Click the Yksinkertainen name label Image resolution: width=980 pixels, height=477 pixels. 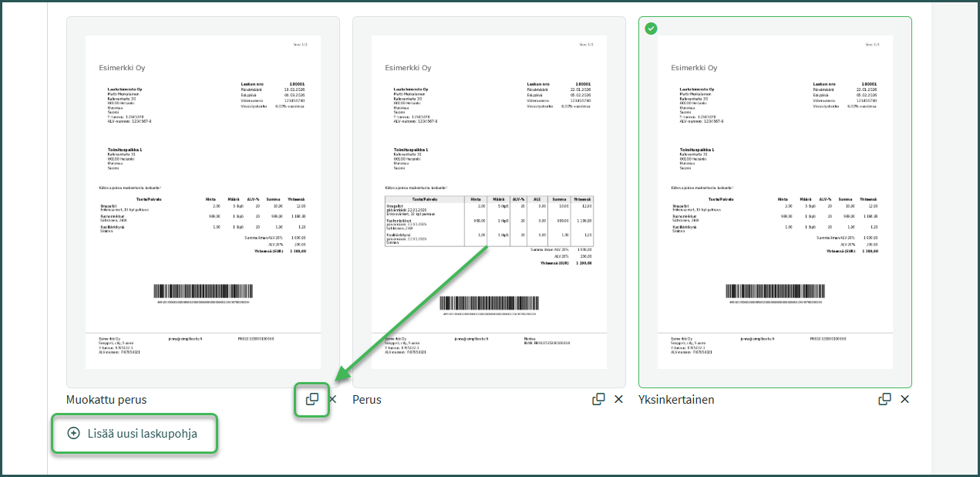coord(676,400)
